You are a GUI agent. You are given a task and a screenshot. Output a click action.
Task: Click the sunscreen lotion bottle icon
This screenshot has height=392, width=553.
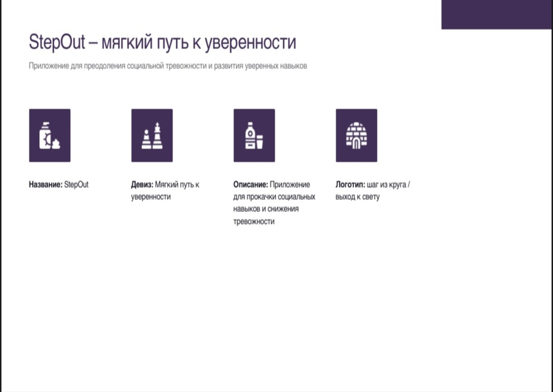pos(50,135)
